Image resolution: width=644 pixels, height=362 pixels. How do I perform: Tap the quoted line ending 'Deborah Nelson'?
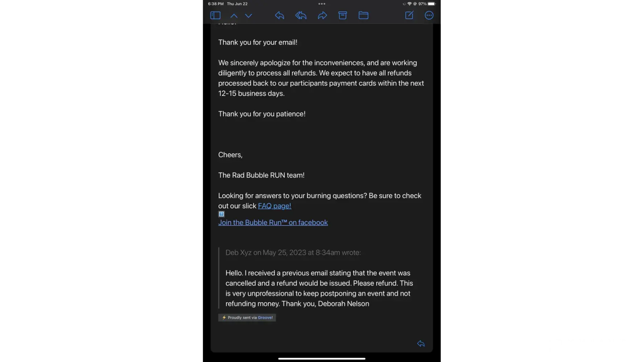coord(297,304)
